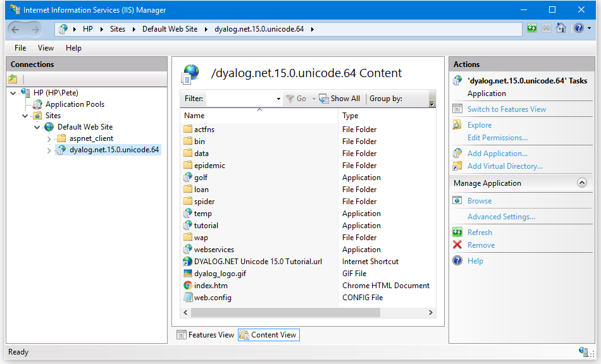Click the golf application globe icon
This screenshot has width=601, height=364.
click(x=188, y=178)
